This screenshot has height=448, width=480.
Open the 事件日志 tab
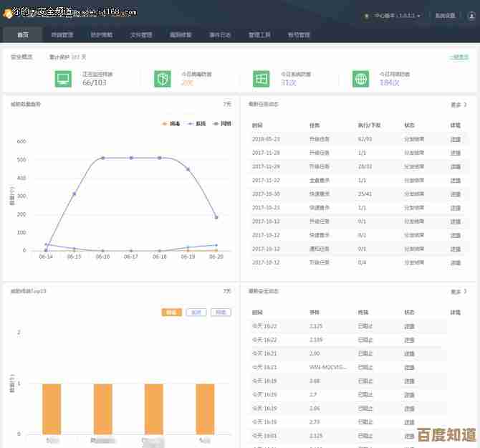click(219, 34)
